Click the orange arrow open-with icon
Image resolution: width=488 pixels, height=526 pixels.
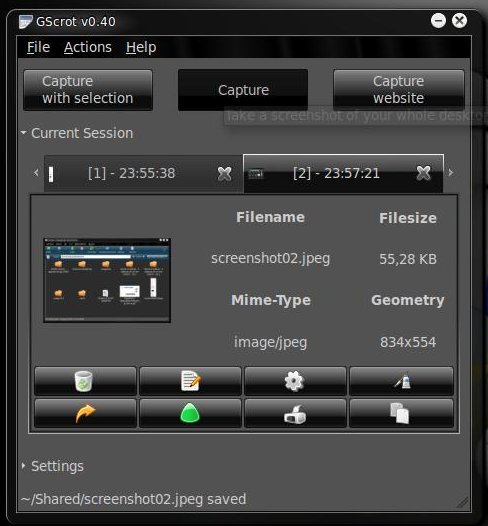click(85, 413)
